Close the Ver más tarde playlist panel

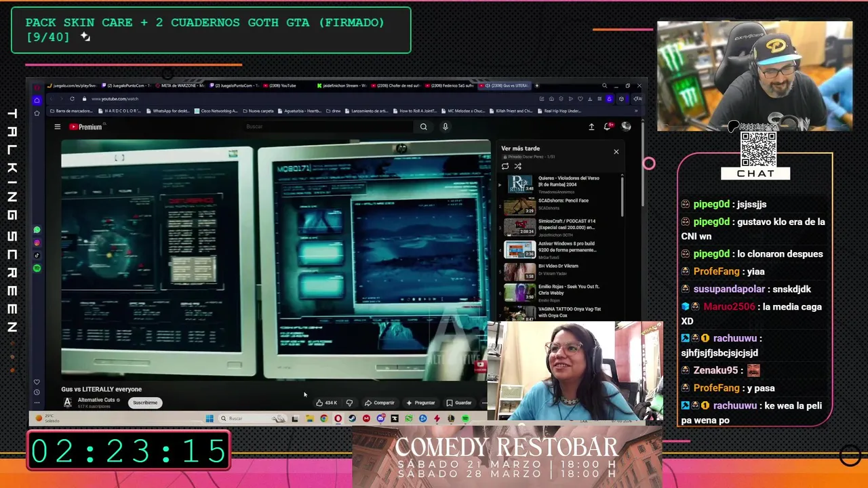pos(616,152)
